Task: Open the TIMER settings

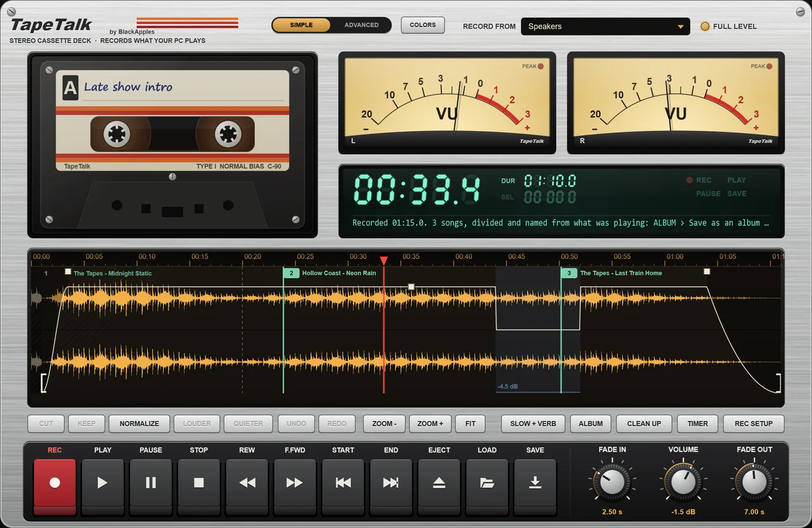Action: 698,423
